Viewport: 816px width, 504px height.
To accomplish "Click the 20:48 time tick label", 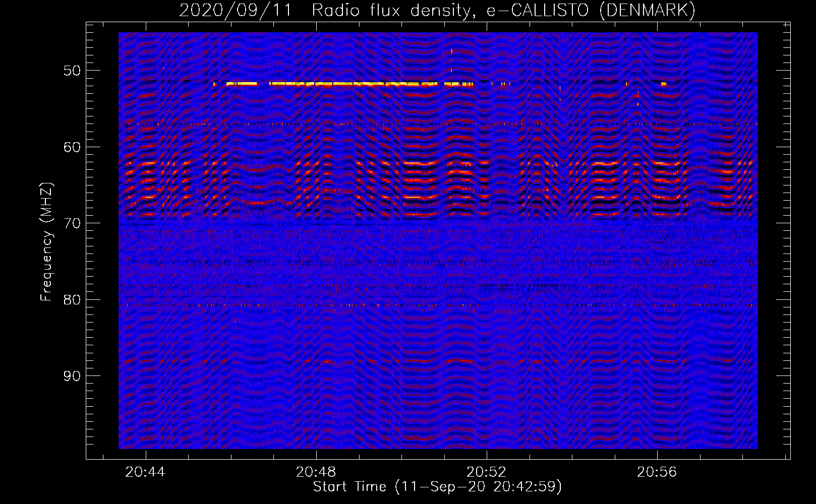I will point(316,472).
